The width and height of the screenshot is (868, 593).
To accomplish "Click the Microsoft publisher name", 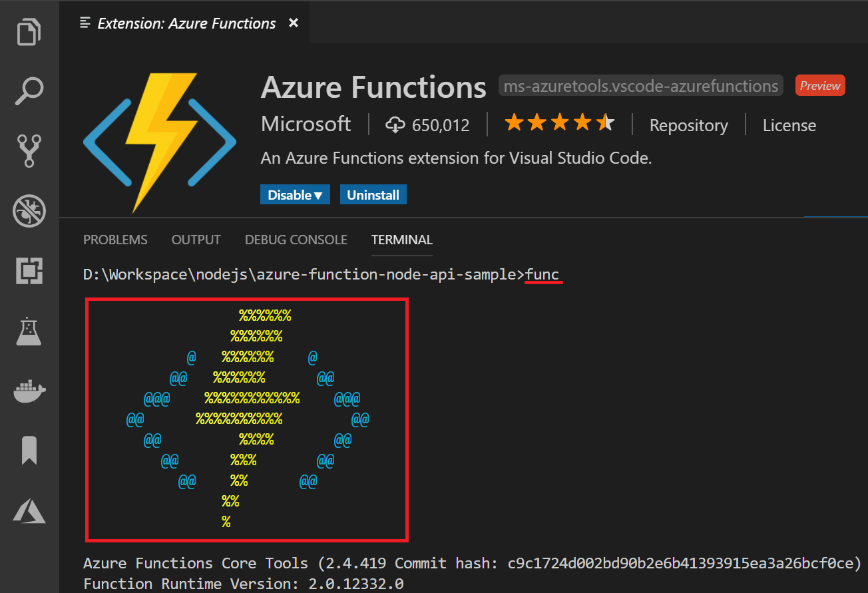I will pyautogui.click(x=306, y=124).
